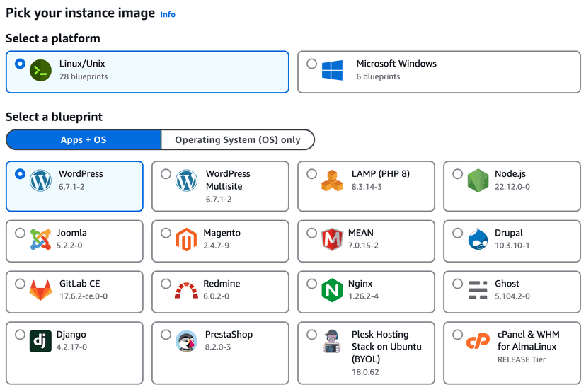Click the Plesk Hosting Stack character icon
The height and width of the screenshot is (392, 586).
(332, 341)
